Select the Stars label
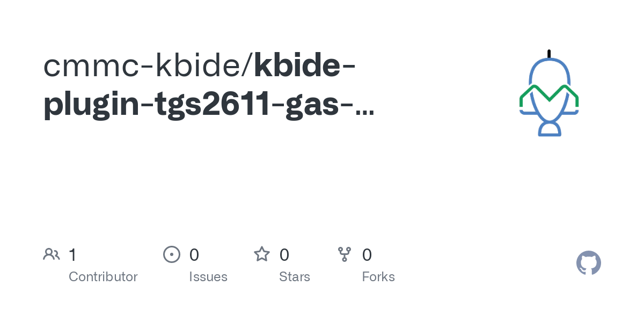 point(295,277)
